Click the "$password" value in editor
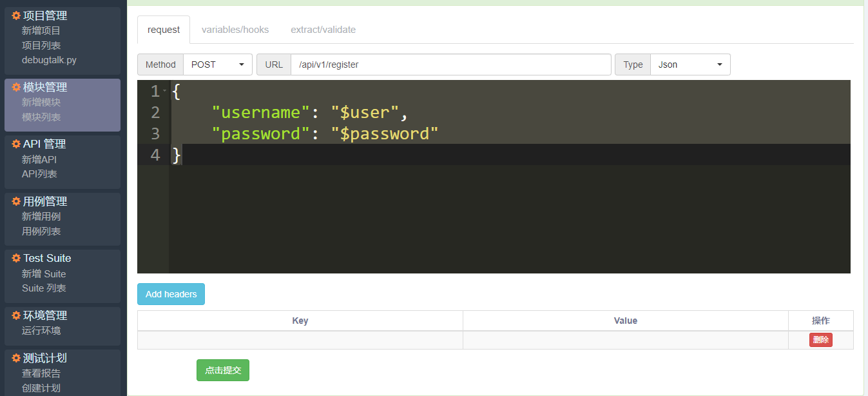868x396 pixels. [385, 134]
